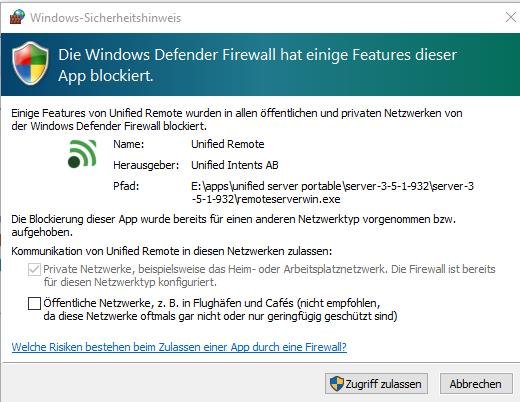Click the blocked features banner headline
Screen dimensions: 520x402
(257, 65)
